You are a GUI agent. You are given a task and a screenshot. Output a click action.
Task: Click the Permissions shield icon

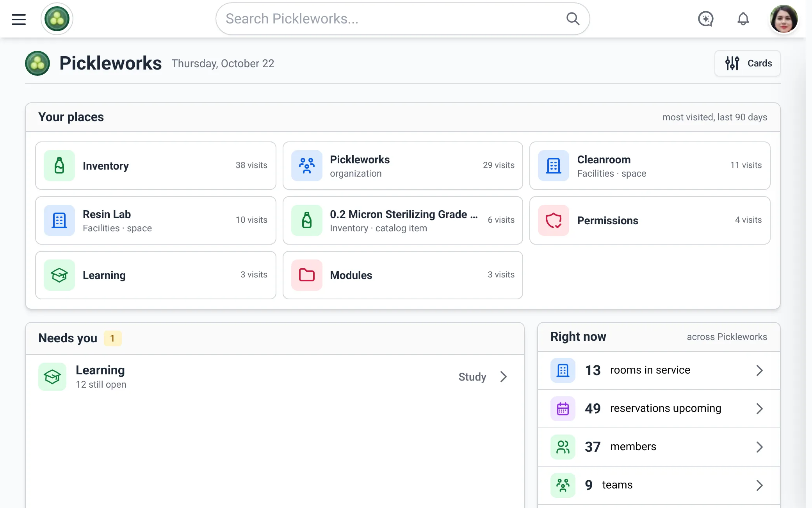click(x=553, y=220)
